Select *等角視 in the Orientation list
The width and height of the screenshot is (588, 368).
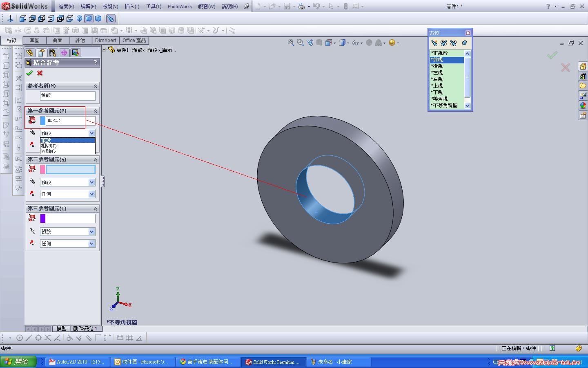447,99
